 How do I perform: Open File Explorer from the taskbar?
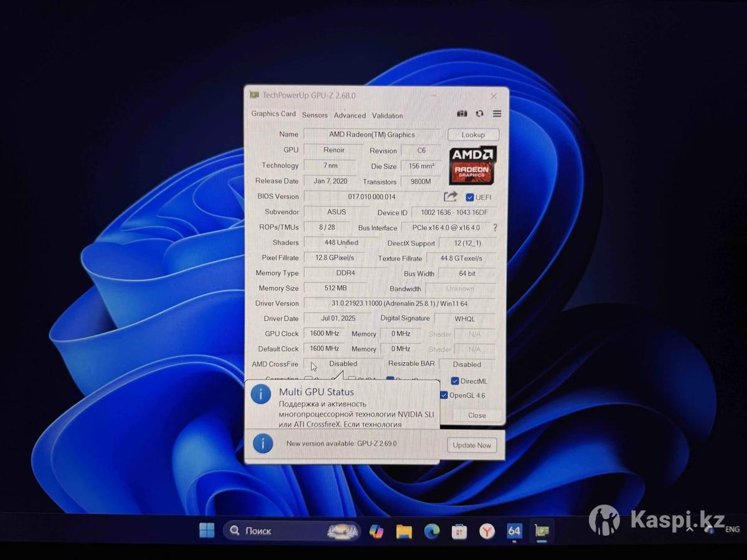404,531
